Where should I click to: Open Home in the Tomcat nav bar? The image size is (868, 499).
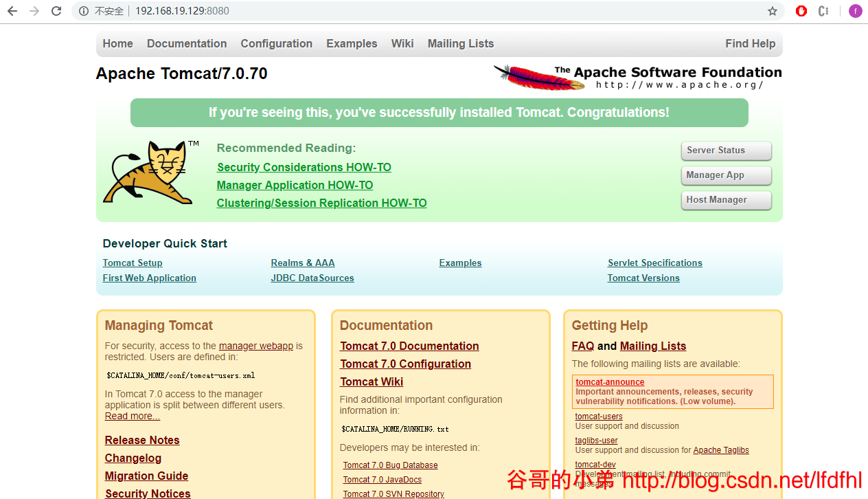[118, 43]
